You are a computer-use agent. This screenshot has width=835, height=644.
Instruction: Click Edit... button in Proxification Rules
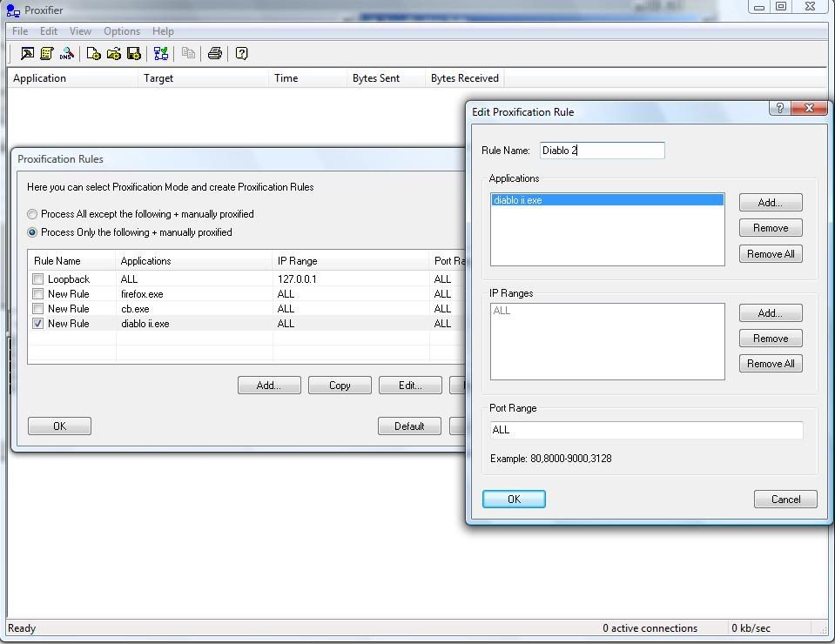tap(410, 386)
